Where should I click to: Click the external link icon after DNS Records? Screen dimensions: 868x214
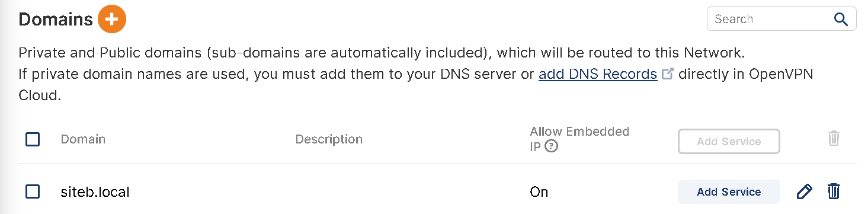[667, 75]
